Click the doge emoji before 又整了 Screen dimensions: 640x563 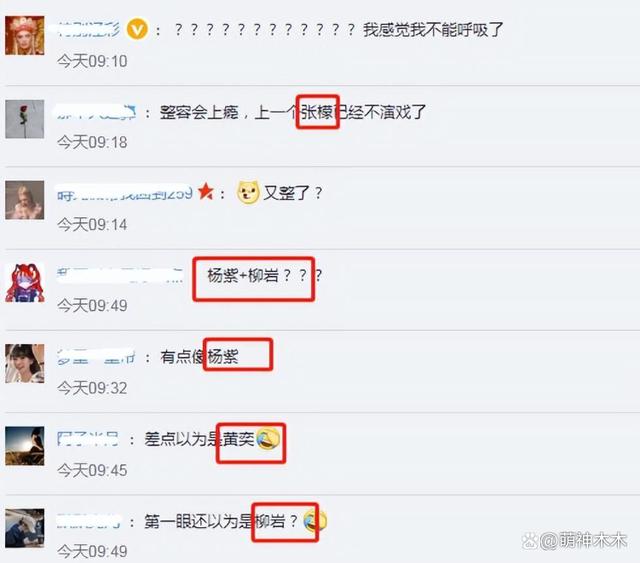(x=248, y=192)
